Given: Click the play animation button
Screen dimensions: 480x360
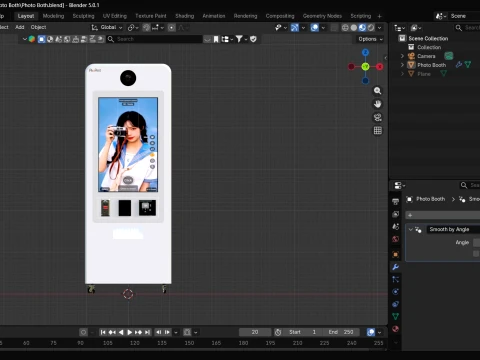Looking at the screenshot, I should (130, 332).
